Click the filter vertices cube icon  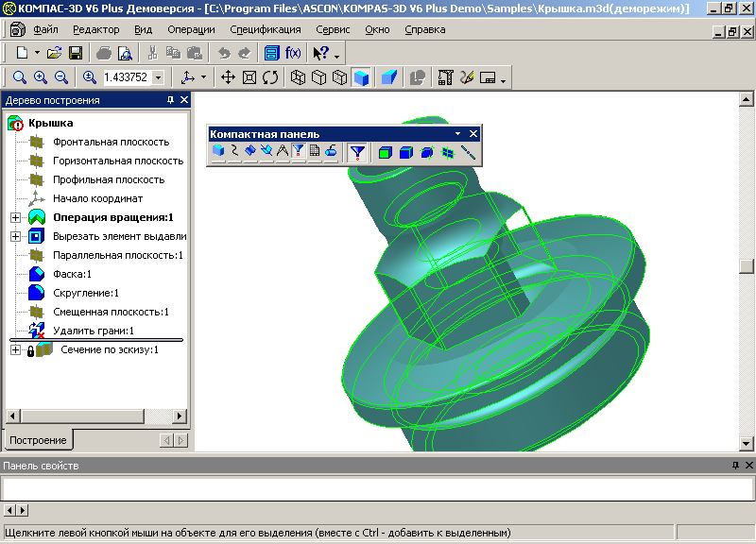[427, 153]
